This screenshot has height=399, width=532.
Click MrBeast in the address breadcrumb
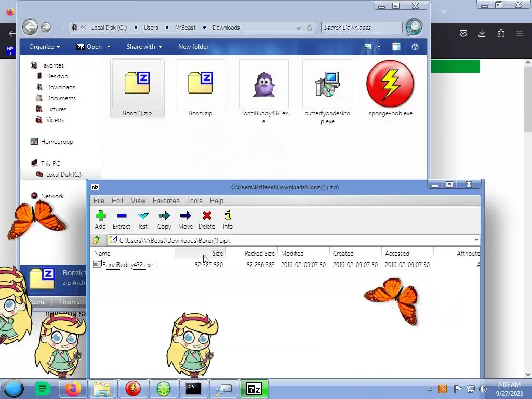tap(185, 28)
